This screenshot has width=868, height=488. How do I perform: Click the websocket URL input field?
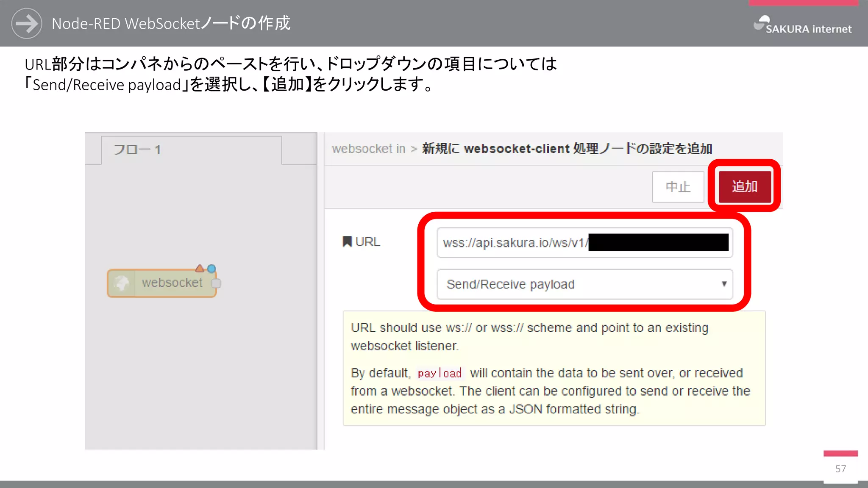(x=584, y=243)
